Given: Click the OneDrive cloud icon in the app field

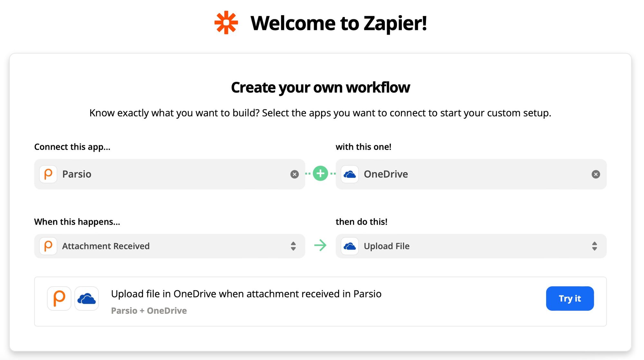Looking at the screenshot, I should pyautogui.click(x=350, y=174).
